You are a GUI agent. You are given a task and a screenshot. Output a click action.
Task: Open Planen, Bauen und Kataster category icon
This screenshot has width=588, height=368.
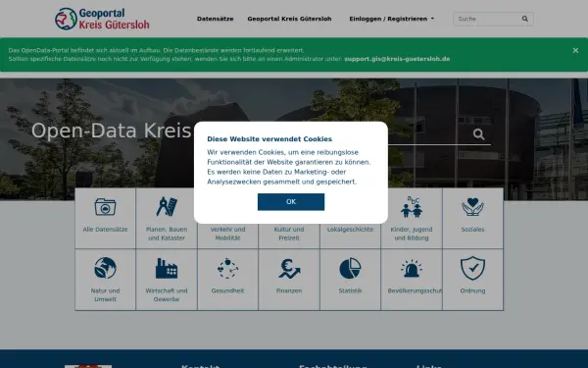(167, 206)
